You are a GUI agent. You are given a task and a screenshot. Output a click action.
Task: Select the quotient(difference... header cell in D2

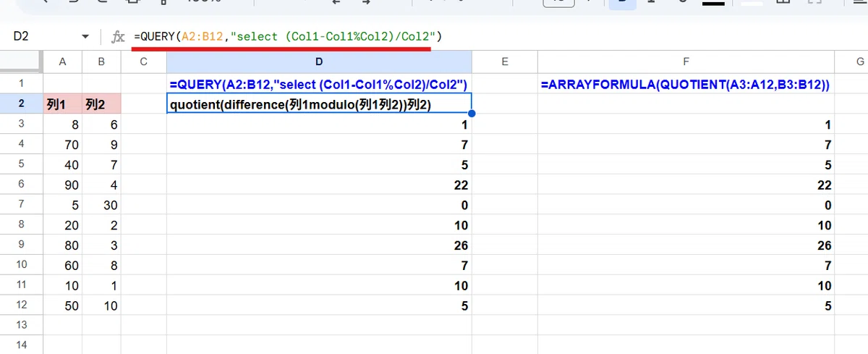point(319,104)
